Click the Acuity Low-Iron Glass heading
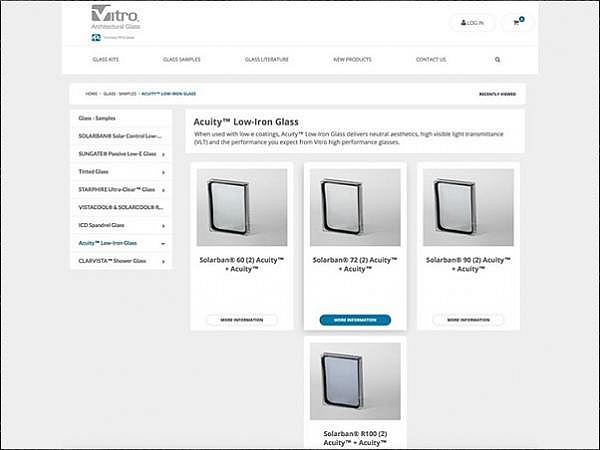The width and height of the screenshot is (600, 450). 246,122
